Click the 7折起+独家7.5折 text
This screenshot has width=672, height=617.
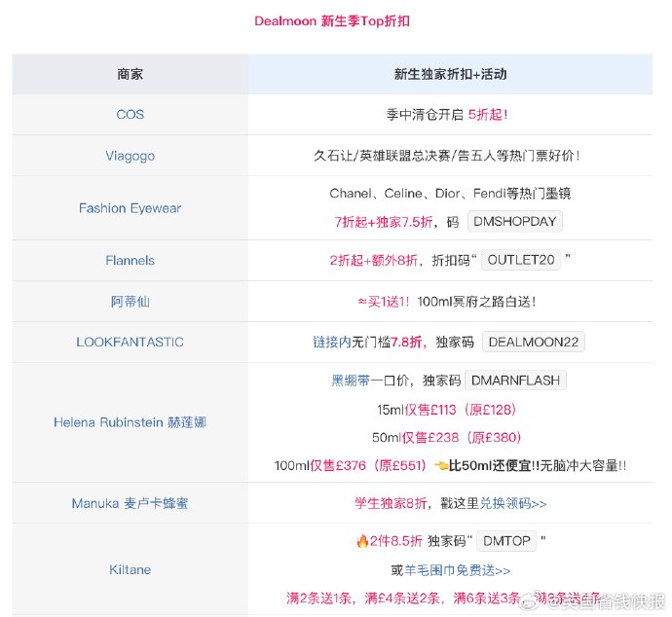[383, 222]
